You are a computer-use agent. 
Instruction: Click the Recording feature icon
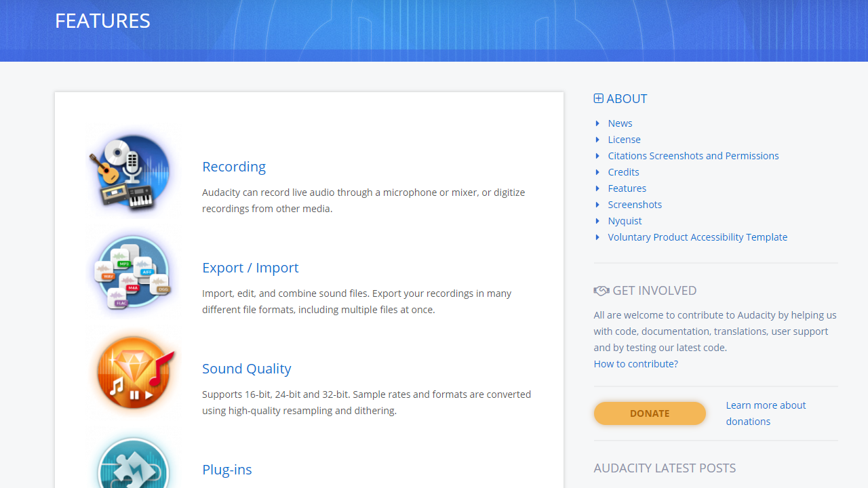click(132, 173)
